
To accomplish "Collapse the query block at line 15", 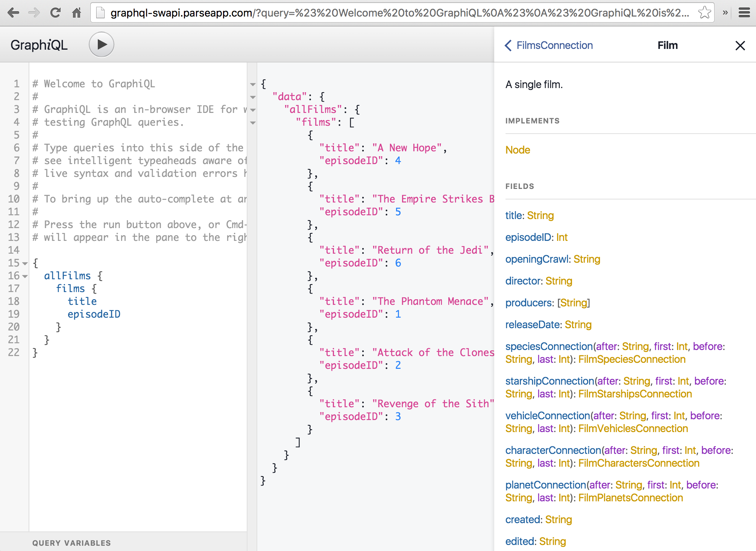I will (x=25, y=263).
